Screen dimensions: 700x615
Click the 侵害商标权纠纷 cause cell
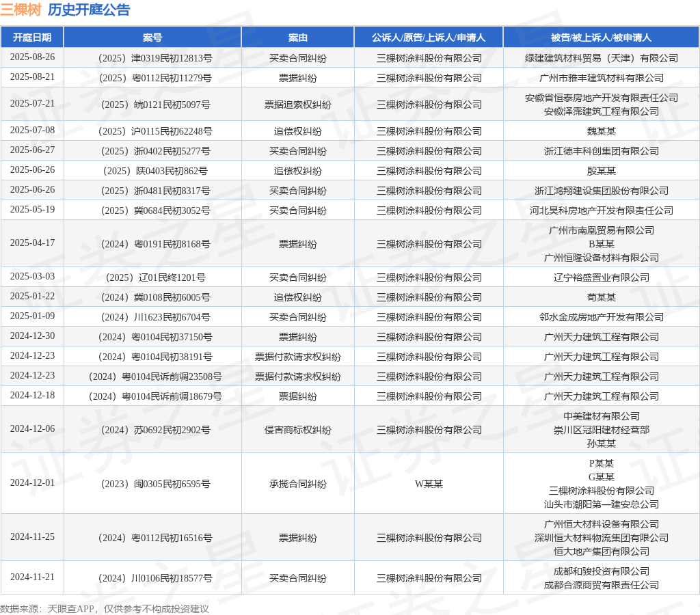[x=298, y=430]
